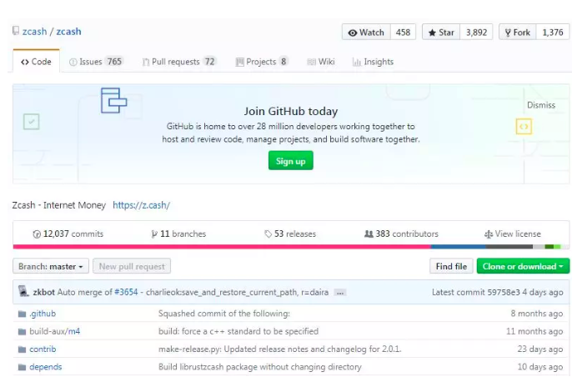Open the forks count 1,376
582x392 pixels.
pyautogui.click(x=553, y=33)
